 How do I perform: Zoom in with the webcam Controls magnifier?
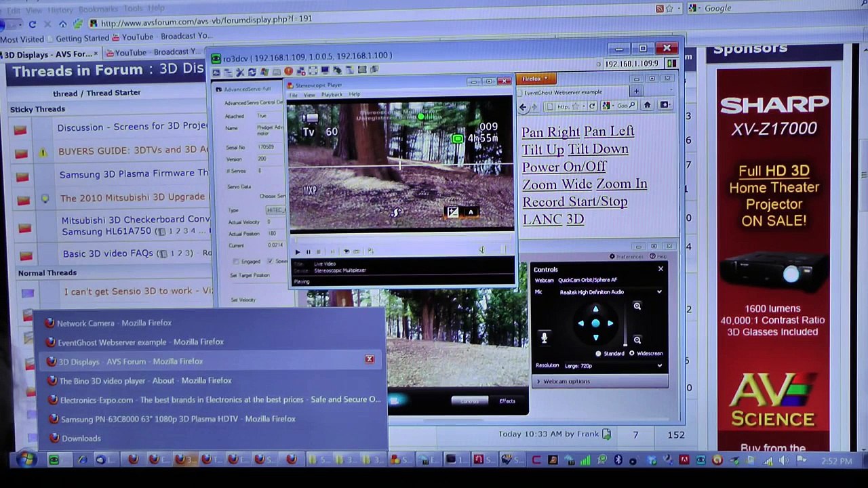click(x=637, y=306)
